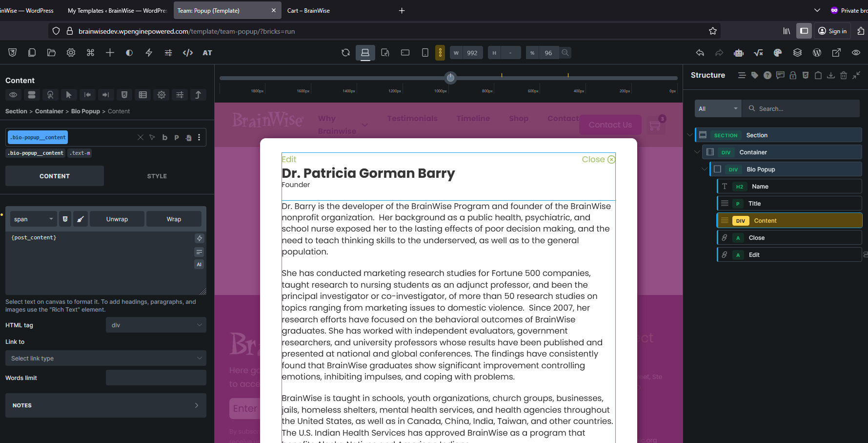This screenshot has width=868, height=443.
Task: Reload the canvas with refresh icon
Action: click(x=345, y=53)
